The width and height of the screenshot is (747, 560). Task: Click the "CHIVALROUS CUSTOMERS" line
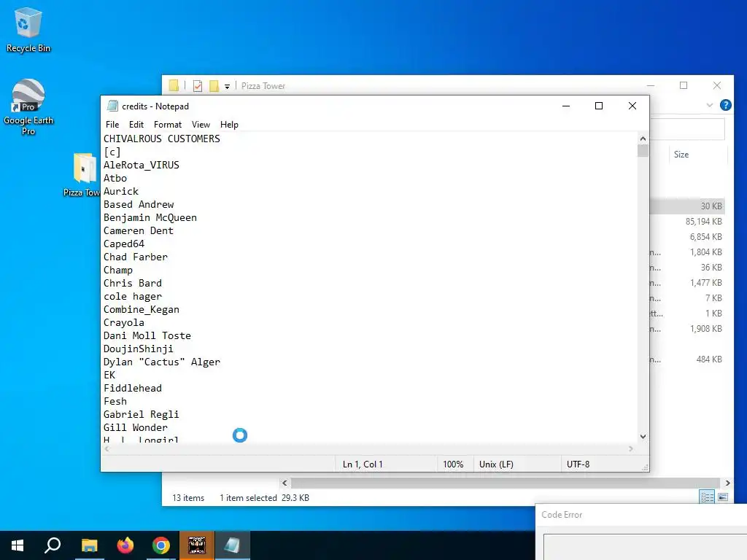pos(162,139)
